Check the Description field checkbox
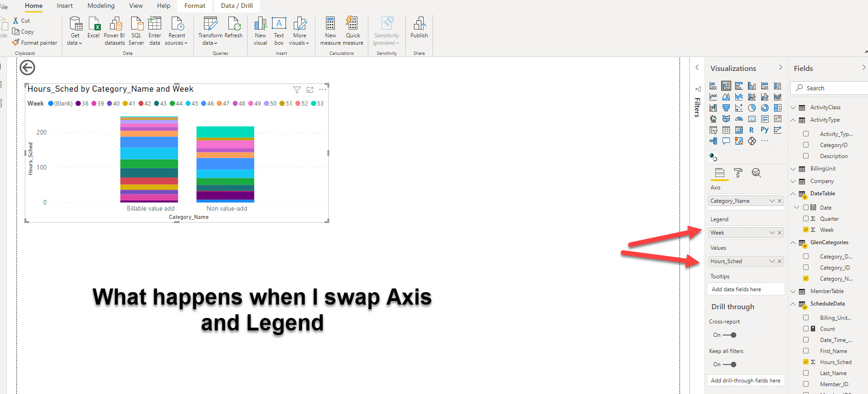 click(806, 156)
